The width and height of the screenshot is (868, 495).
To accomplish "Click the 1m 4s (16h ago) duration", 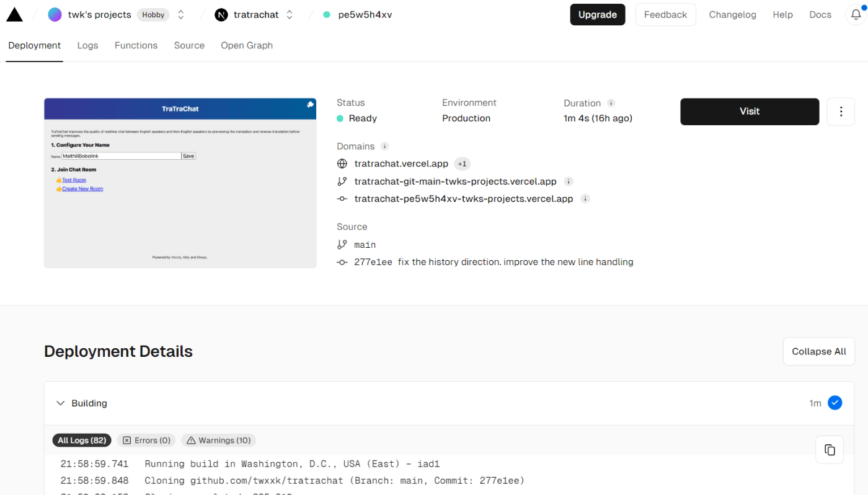I will [x=598, y=118].
